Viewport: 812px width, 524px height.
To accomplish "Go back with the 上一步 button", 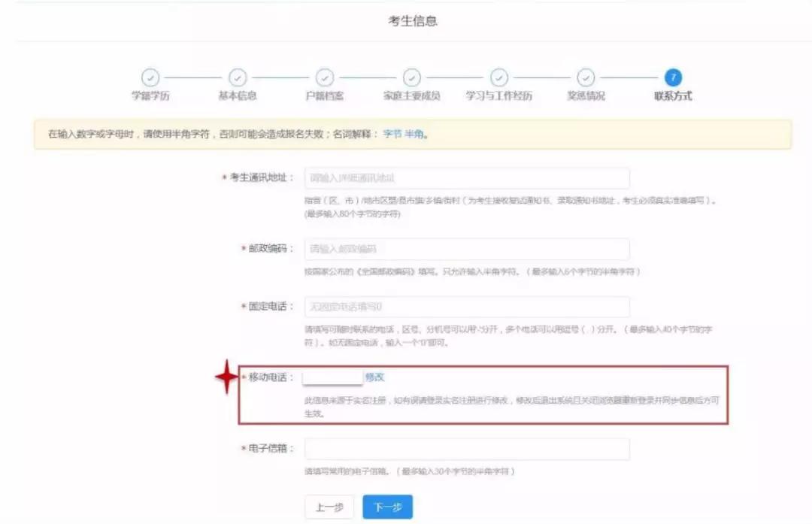I will 329,507.
